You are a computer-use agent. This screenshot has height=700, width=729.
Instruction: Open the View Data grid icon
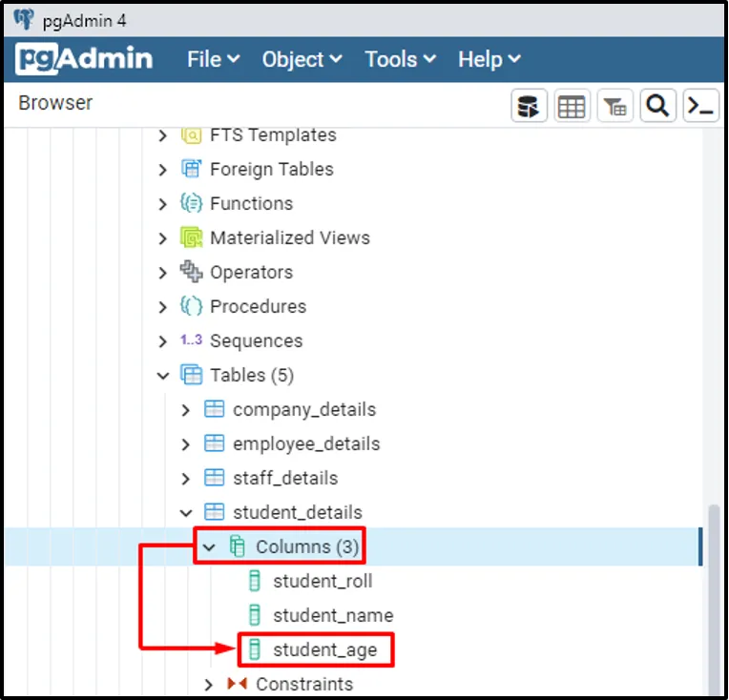pos(572,107)
